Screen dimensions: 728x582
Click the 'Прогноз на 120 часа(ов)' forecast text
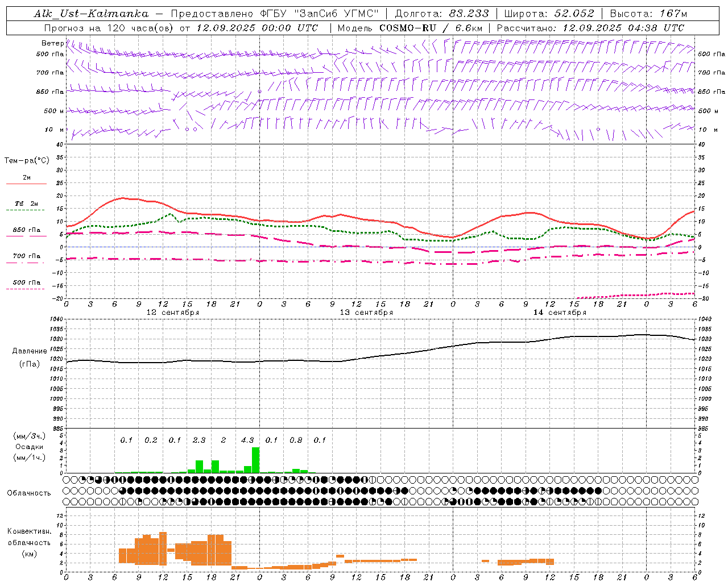(109, 28)
